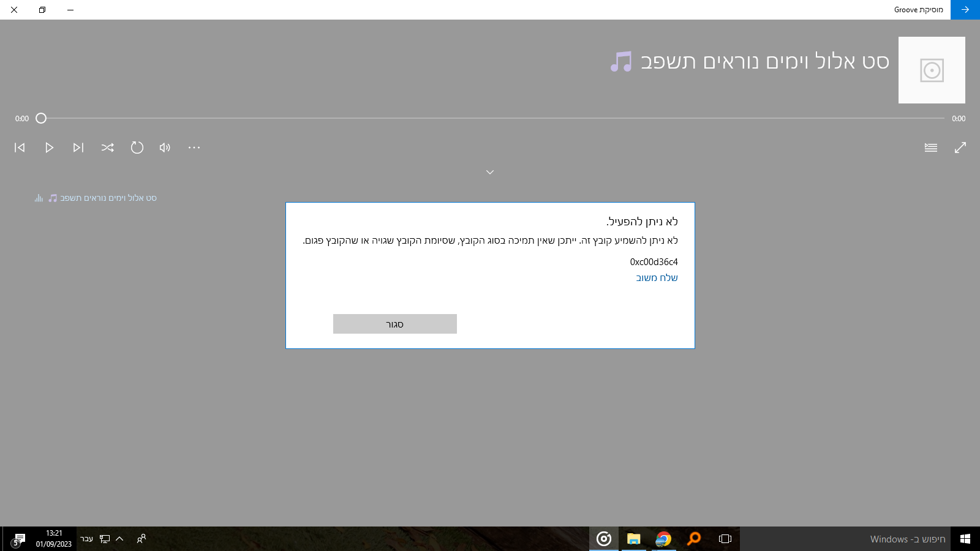Skip to the previous track
This screenshot has height=551, width=980.
(19, 148)
